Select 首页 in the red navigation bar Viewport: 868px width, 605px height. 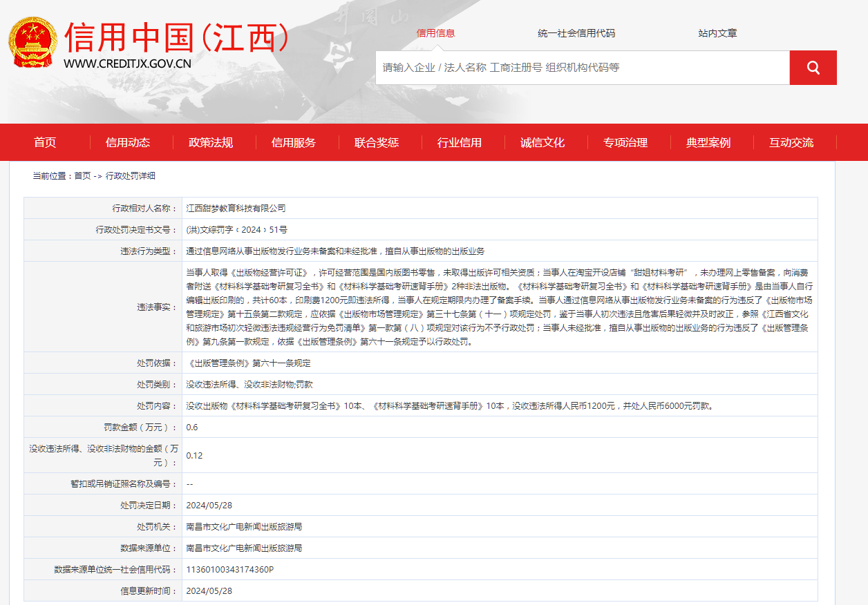point(45,142)
